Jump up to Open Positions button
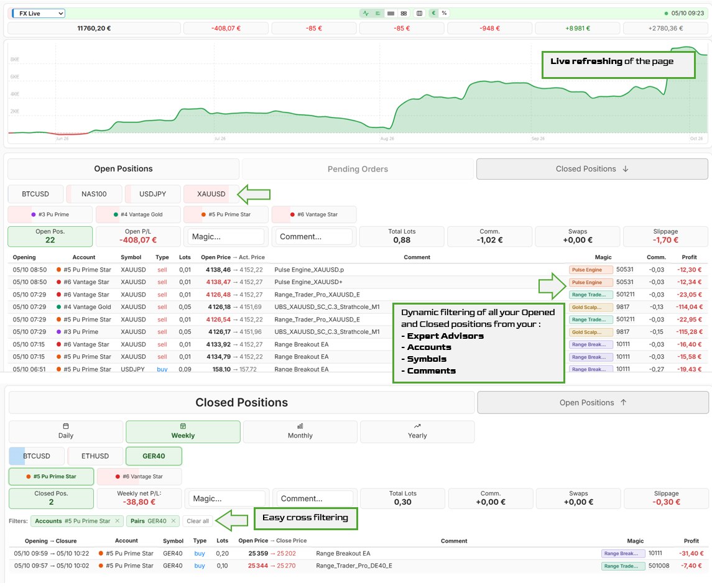This screenshot has height=588, width=712. (x=593, y=403)
